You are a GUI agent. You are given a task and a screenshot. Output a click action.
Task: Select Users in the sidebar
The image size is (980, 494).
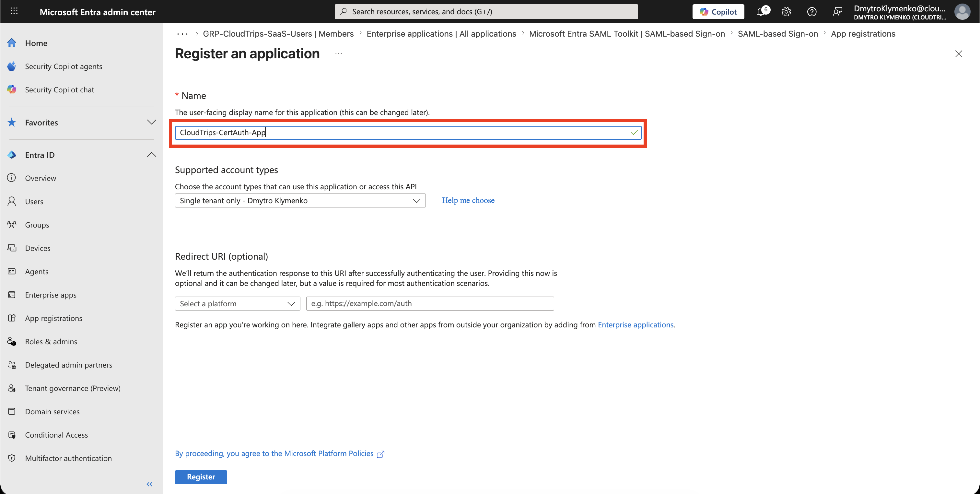(x=34, y=201)
